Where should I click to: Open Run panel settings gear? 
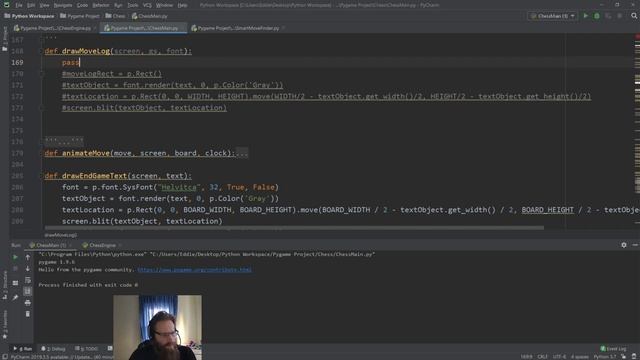(x=624, y=245)
